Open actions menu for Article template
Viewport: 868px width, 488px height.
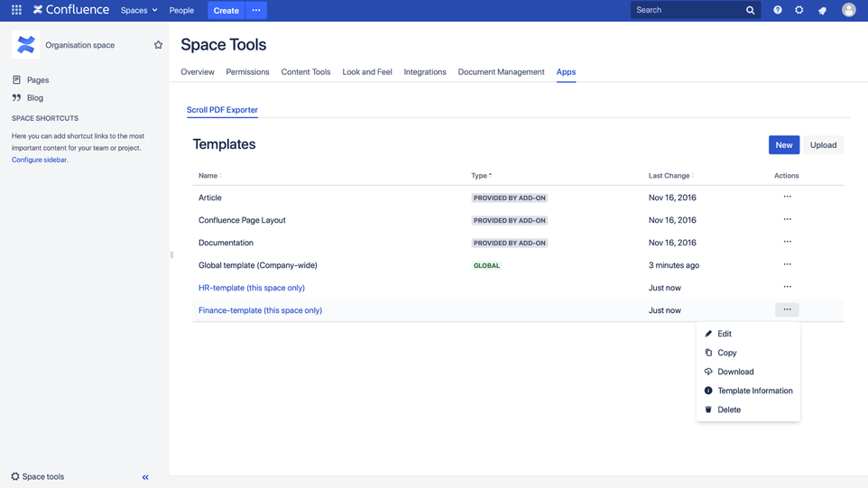click(x=787, y=197)
